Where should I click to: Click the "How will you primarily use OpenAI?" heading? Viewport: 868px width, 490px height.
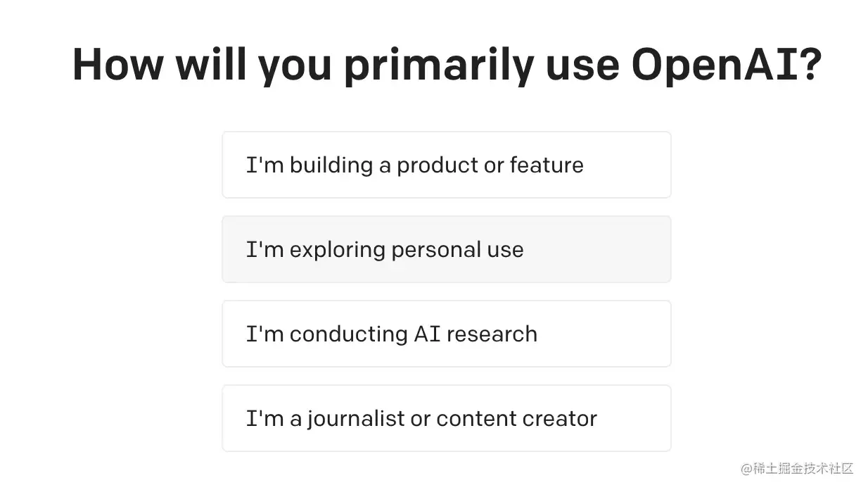(x=447, y=65)
